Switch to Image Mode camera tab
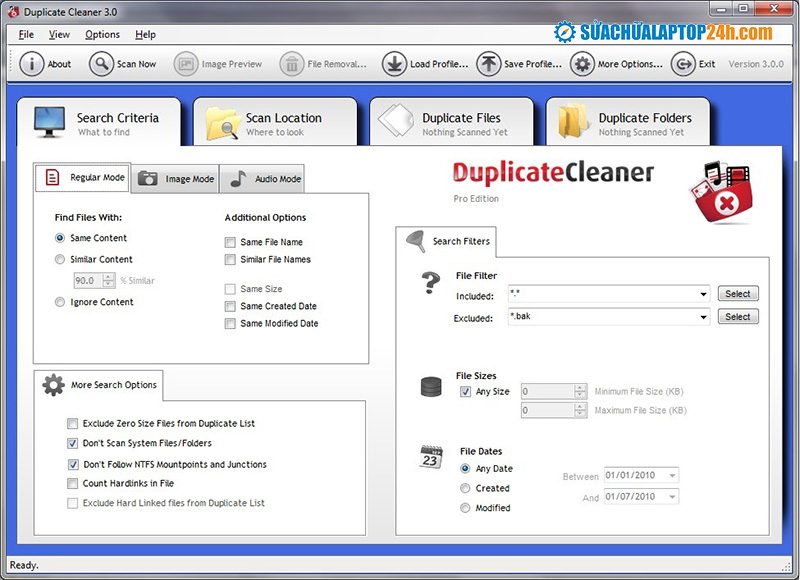The width and height of the screenshot is (800, 580). [x=176, y=179]
